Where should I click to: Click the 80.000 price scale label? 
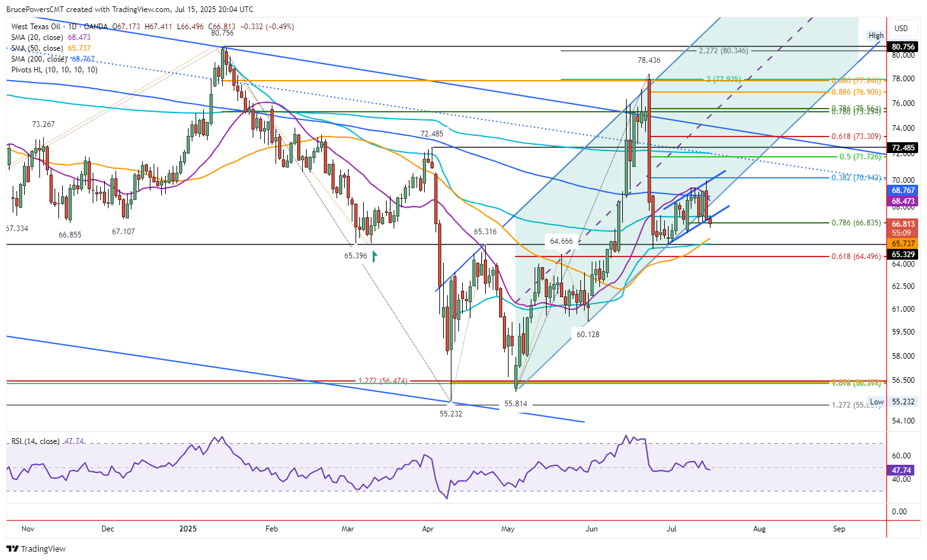902,55
